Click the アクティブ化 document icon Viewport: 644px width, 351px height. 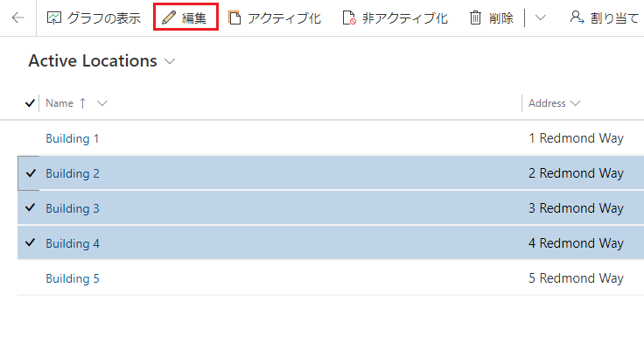[234, 18]
